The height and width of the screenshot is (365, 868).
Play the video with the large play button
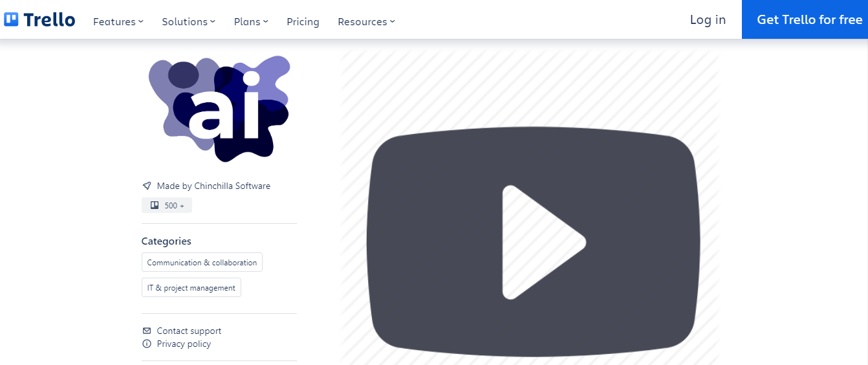click(533, 242)
